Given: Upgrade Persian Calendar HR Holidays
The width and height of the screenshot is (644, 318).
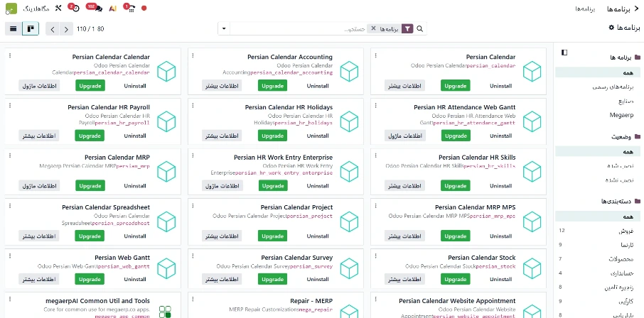Looking at the screenshot, I should click(x=273, y=136).
